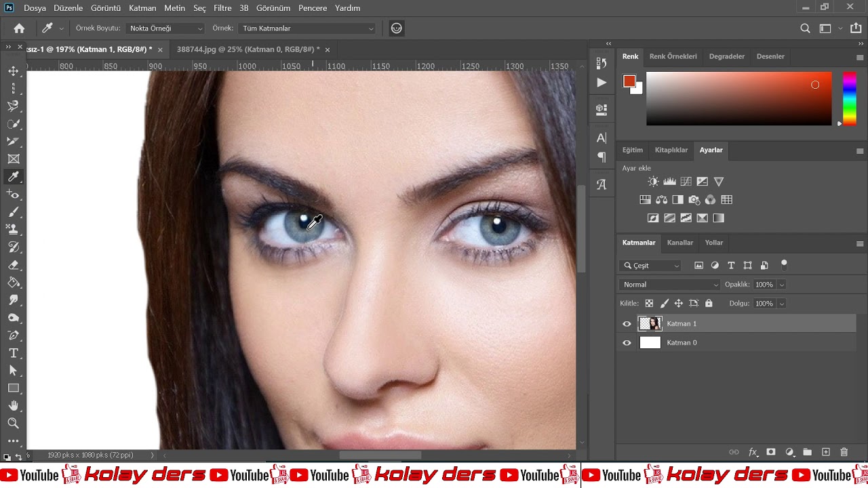Open the Çeşit layer filter dropdown
This screenshot has height=488, width=868.
pyautogui.click(x=651, y=266)
